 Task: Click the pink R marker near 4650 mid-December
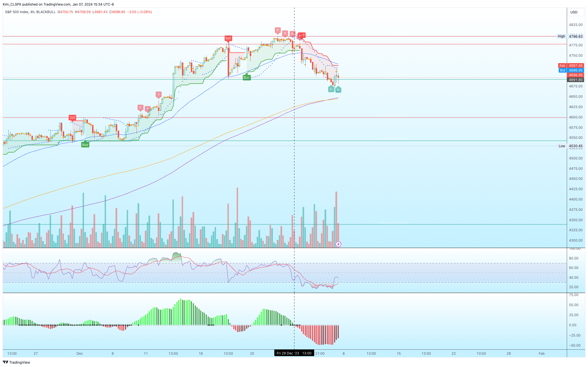click(159, 94)
